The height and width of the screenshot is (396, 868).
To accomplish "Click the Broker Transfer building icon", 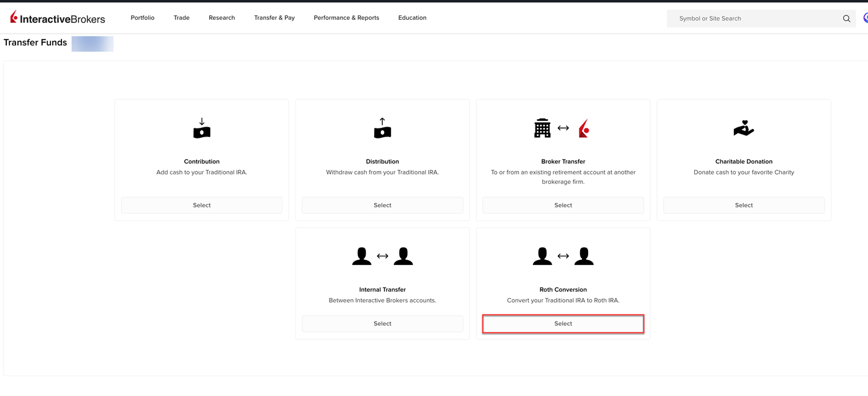I will point(542,128).
